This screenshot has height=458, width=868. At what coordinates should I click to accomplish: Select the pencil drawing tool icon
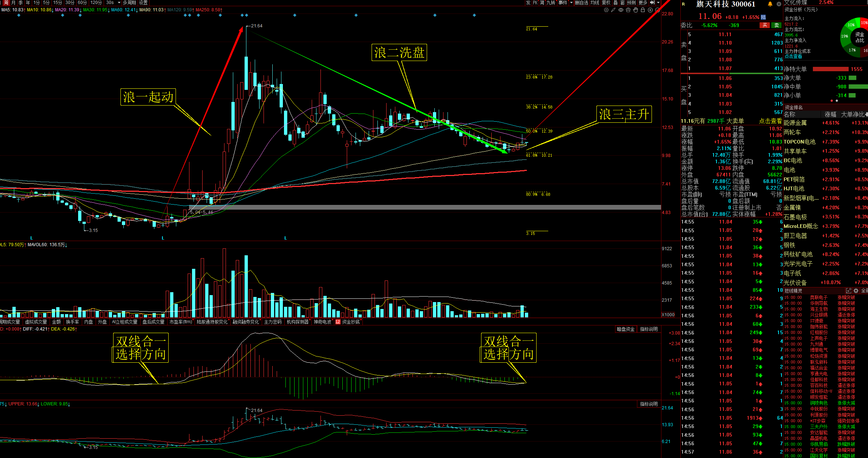[x=613, y=10]
